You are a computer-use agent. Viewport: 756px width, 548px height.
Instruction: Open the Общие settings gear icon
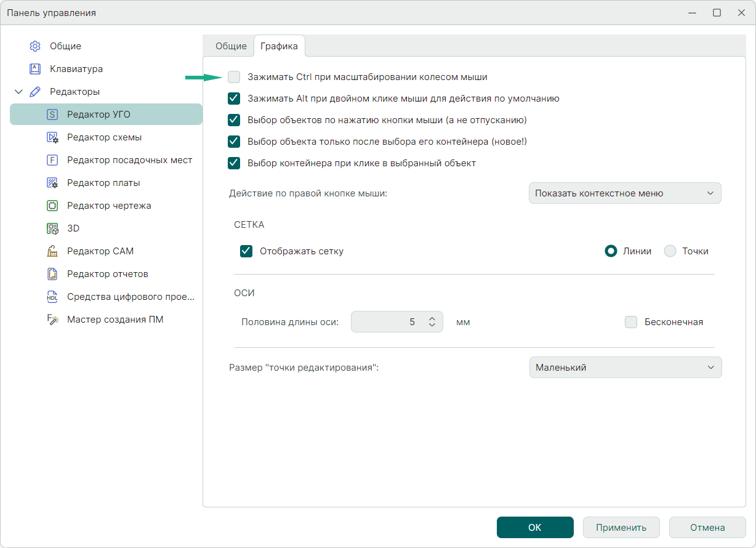click(x=35, y=46)
